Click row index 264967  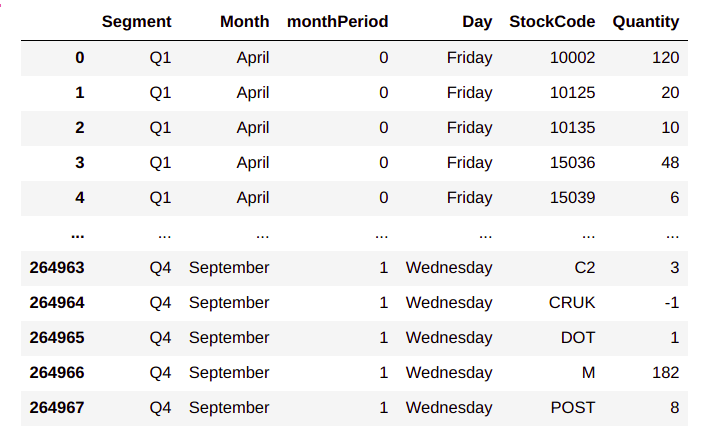tap(57, 407)
